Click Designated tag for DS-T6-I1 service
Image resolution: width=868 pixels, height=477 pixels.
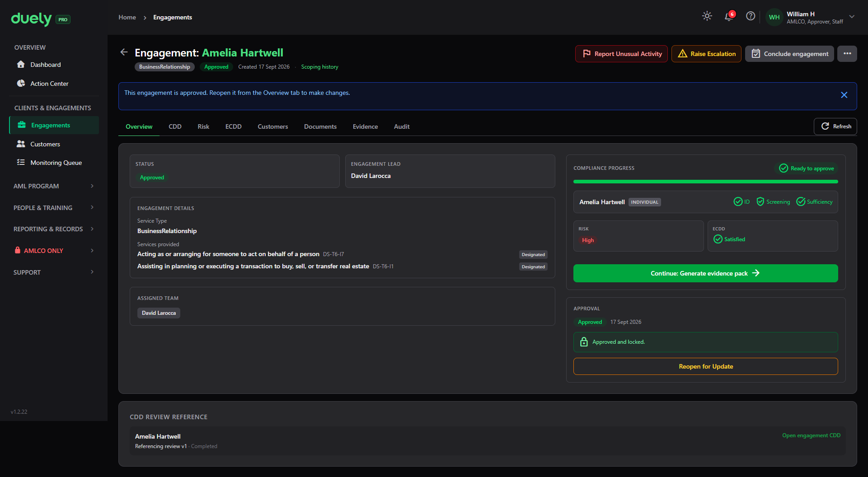[533, 267]
